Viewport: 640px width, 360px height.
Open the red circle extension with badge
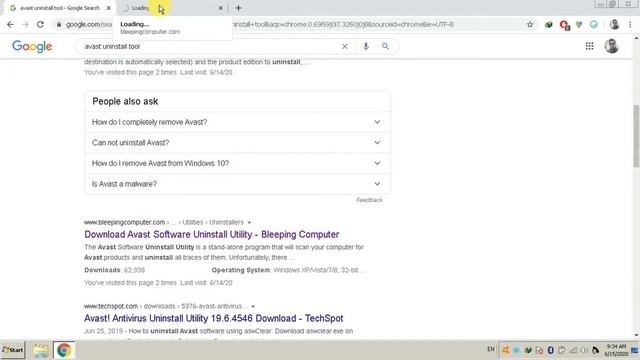(x=564, y=25)
